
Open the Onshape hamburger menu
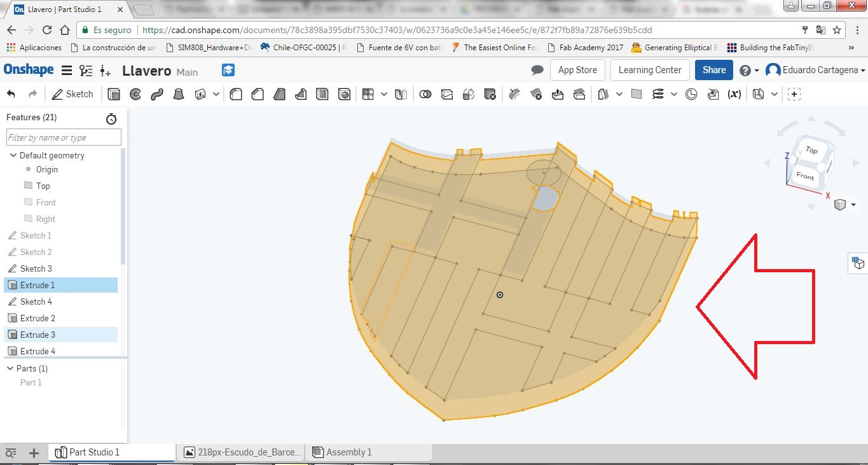[66, 71]
